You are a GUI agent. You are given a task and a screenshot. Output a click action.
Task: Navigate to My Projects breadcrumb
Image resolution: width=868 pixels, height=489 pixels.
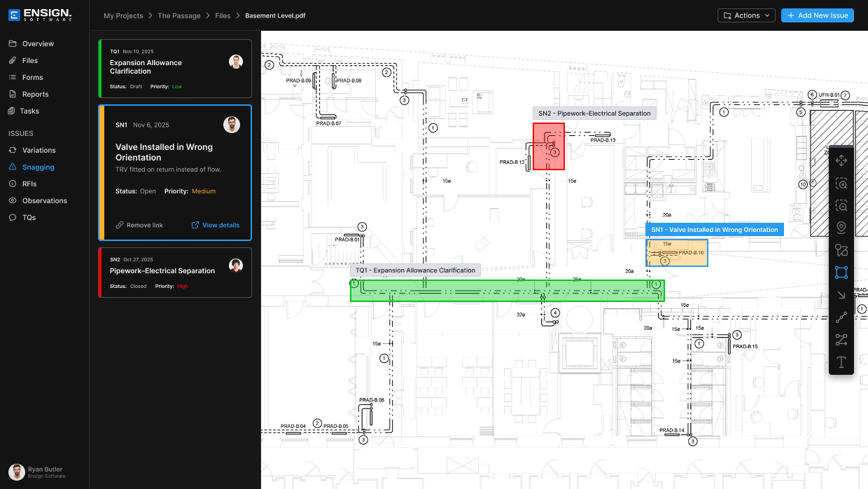pos(123,15)
